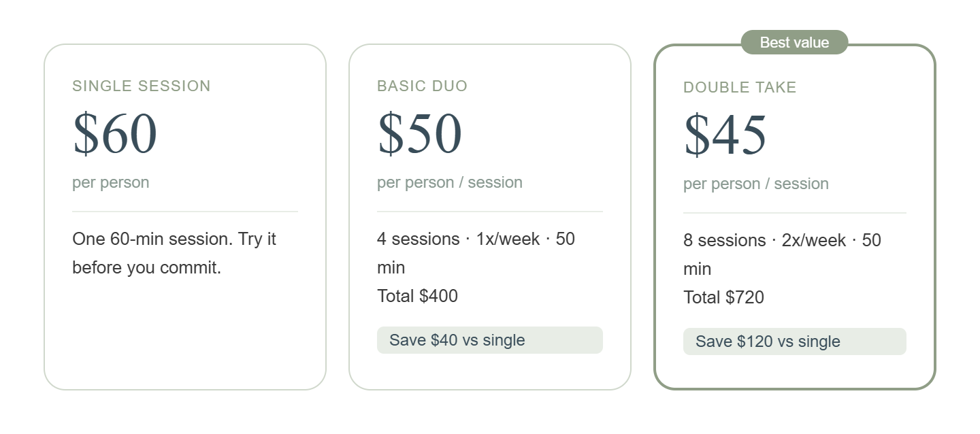Click "per person" under the $60 price
This screenshot has height=434, width=980.
point(111,182)
